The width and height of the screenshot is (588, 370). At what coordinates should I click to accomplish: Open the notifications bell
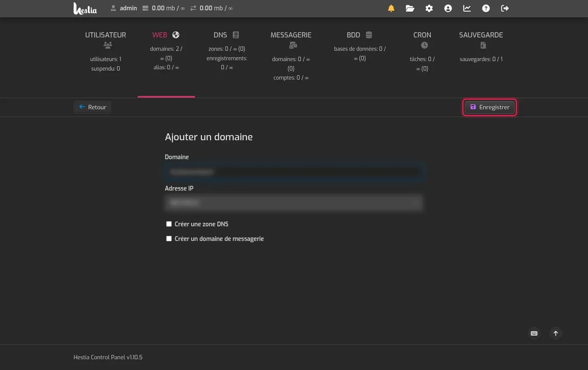(391, 8)
